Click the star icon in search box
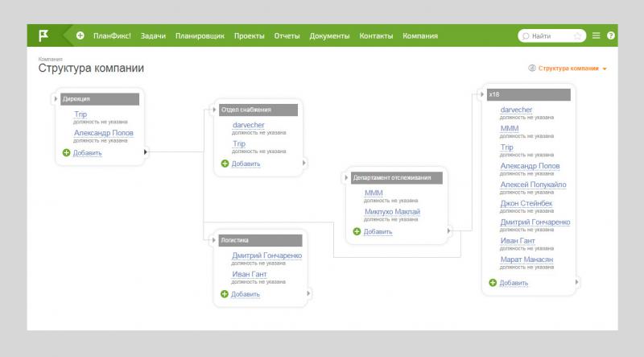Image resolution: width=644 pixels, height=357 pixels. [x=577, y=36]
